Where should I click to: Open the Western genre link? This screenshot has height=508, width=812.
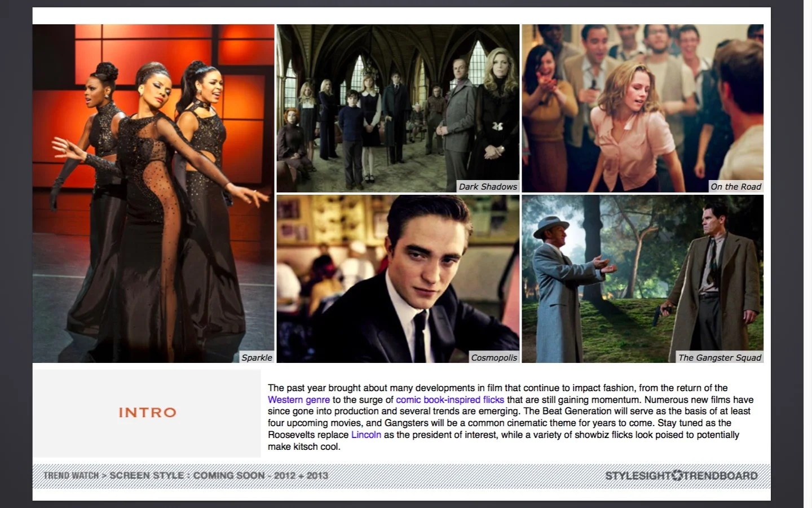coord(298,400)
